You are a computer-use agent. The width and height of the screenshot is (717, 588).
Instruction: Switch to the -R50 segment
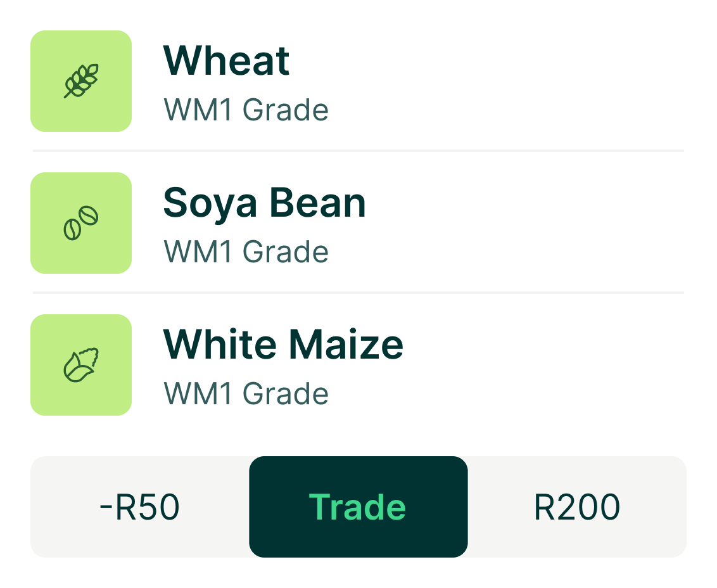[x=140, y=507]
